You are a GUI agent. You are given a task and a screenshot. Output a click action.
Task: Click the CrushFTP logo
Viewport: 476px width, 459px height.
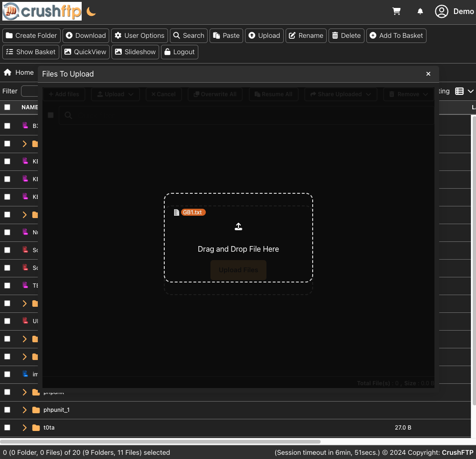click(42, 11)
